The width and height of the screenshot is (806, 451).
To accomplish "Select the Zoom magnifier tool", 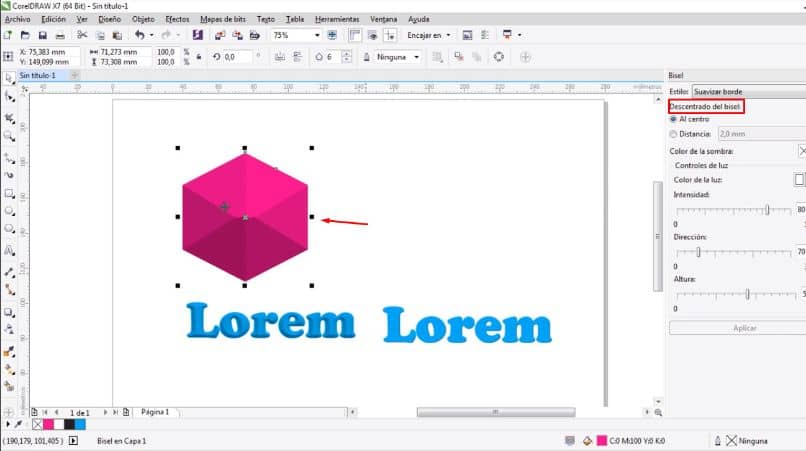I will pos(9,136).
